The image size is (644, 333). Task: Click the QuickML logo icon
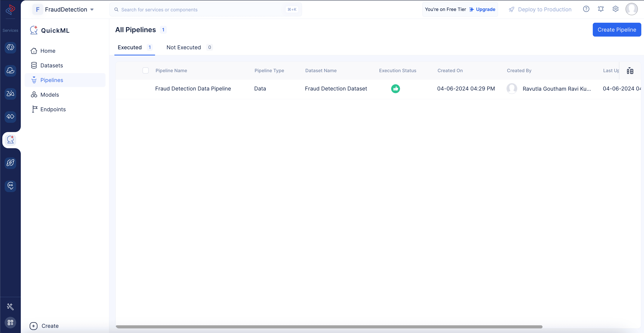click(34, 30)
